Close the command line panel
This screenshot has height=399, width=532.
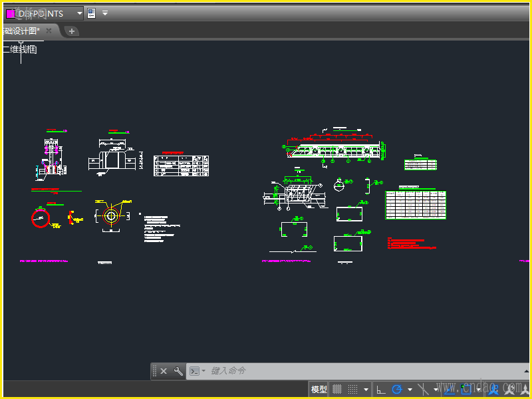pyautogui.click(x=164, y=371)
